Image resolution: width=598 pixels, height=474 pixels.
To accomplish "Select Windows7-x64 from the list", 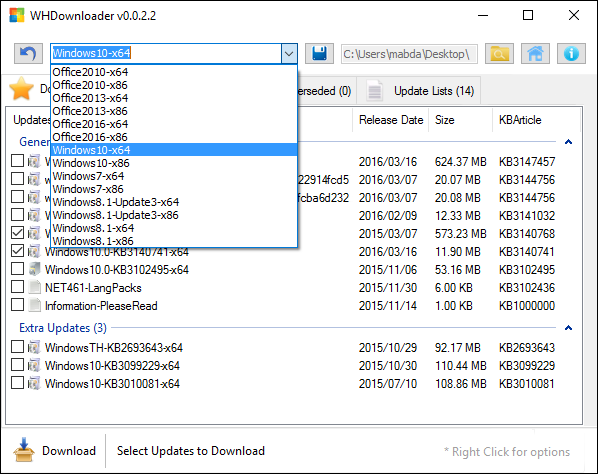I will pos(174,176).
